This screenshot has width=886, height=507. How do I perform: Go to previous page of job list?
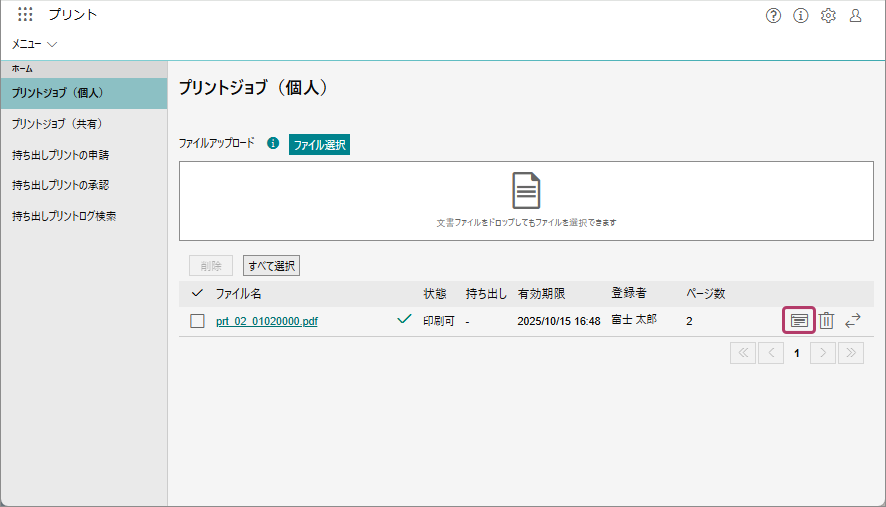click(x=771, y=353)
